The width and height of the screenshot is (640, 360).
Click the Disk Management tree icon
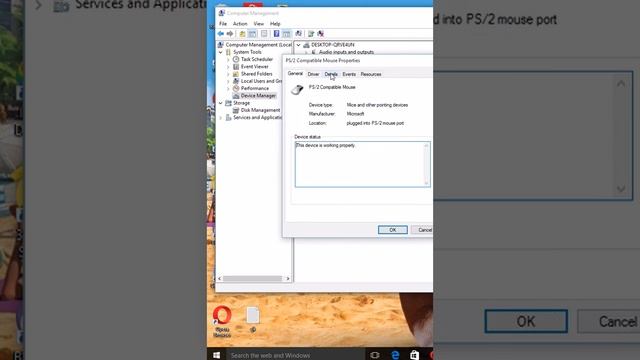coord(236,110)
